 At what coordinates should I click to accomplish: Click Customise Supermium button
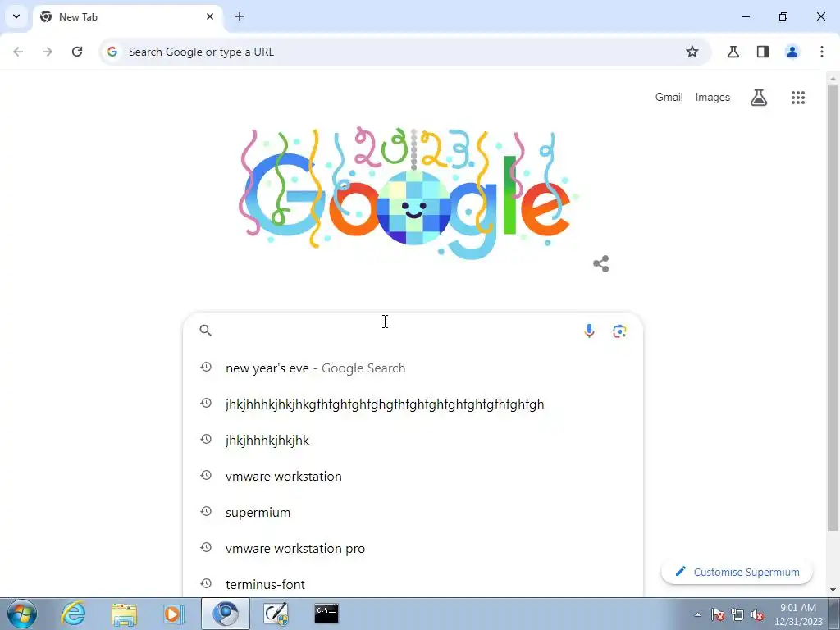(x=737, y=572)
